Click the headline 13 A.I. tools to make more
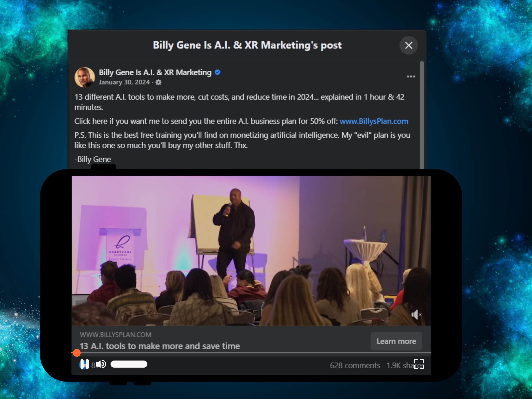Screen dimensions: 532x399 [160, 346]
